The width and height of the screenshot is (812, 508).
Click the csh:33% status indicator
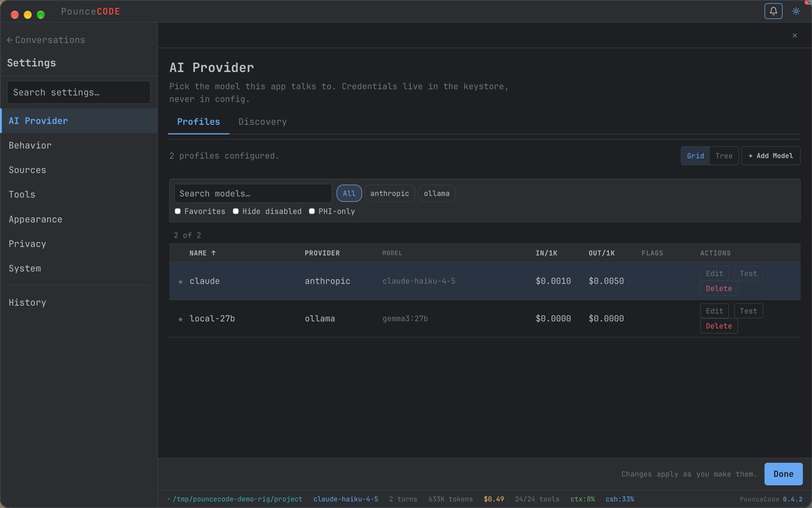pos(620,499)
